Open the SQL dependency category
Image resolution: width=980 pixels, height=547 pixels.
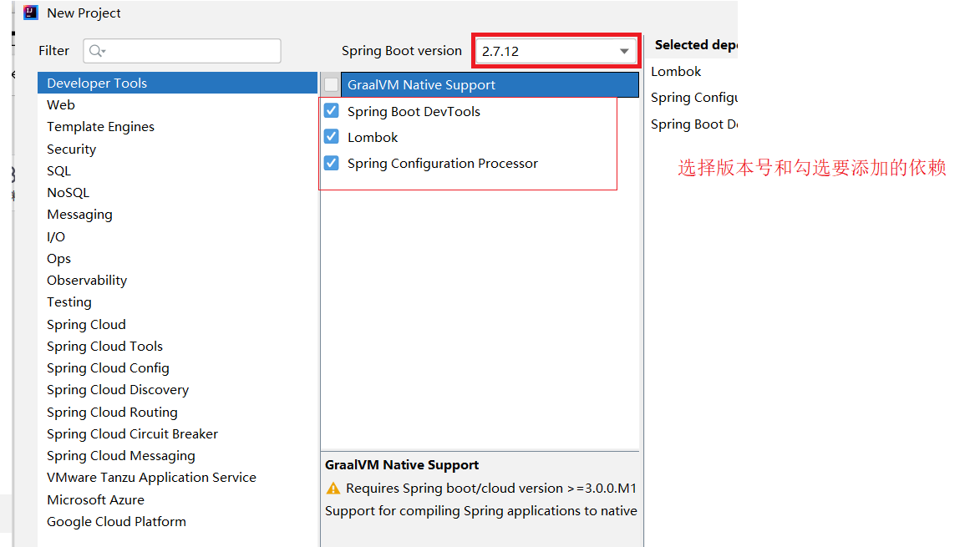(58, 170)
